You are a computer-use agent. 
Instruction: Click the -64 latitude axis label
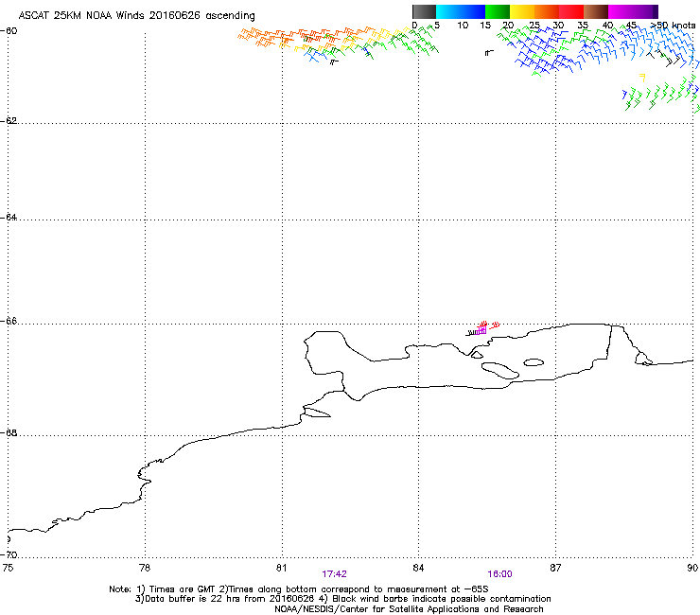coord(9,217)
